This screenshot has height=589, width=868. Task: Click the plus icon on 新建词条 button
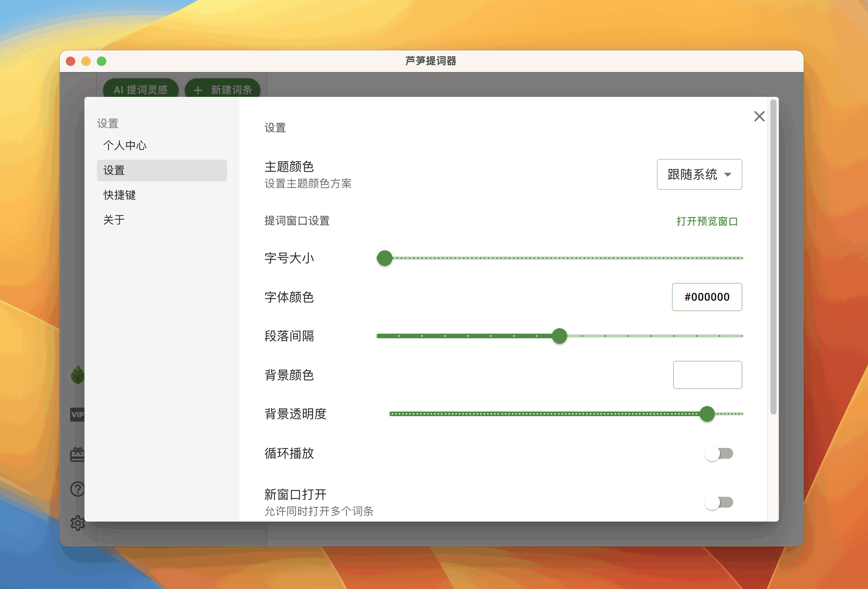pyautogui.click(x=198, y=90)
